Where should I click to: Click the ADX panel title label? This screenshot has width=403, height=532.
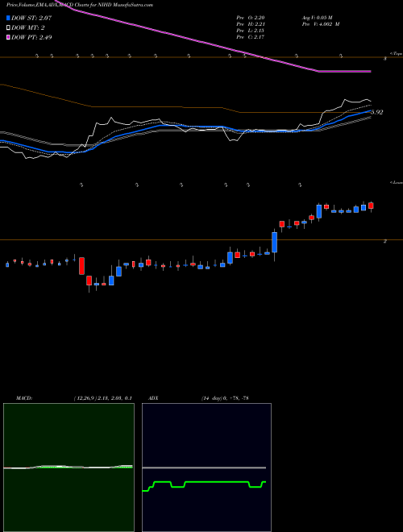point(153,398)
